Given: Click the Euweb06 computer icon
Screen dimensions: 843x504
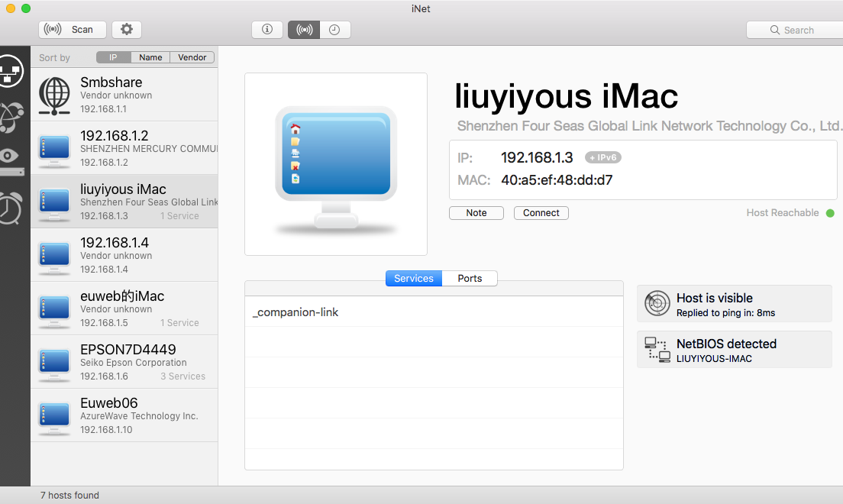Looking at the screenshot, I should [x=54, y=418].
